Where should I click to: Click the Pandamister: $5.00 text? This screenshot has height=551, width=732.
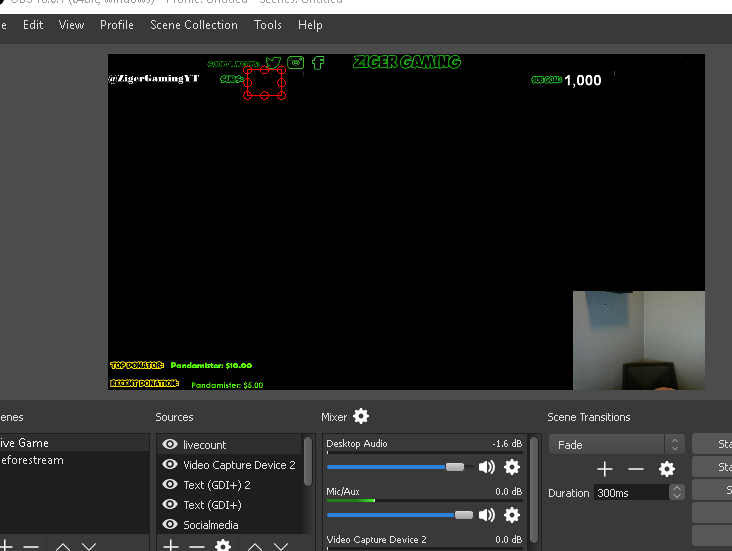227,385
